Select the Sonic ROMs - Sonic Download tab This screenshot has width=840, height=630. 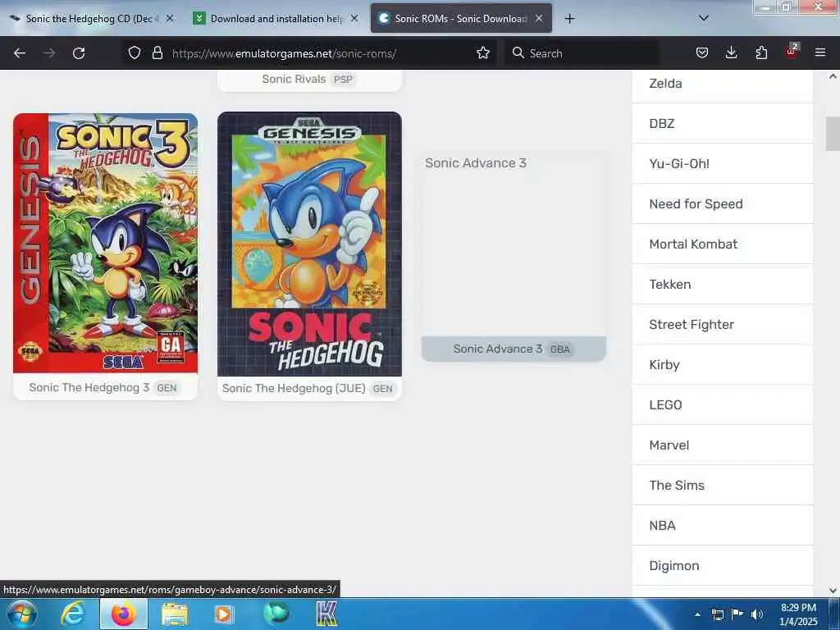pos(461,18)
